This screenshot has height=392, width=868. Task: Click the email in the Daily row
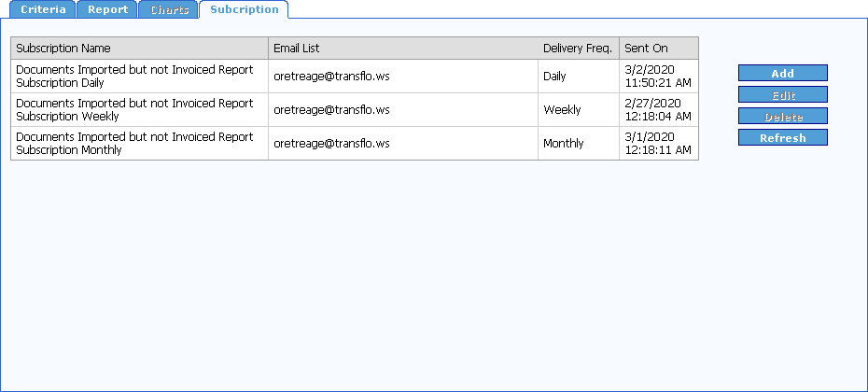coord(331,77)
